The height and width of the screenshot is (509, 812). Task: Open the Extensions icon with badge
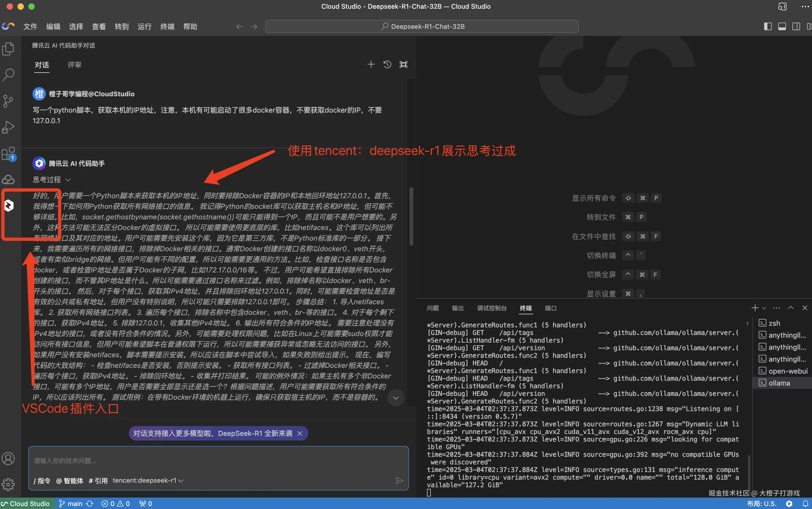pos(8,154)
